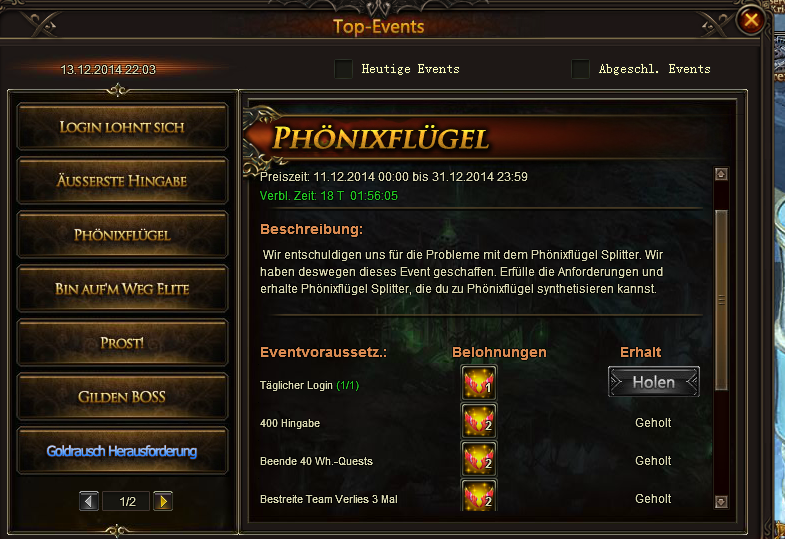The image size is (785, 539).
Task: Click reward icon for Beende 40 Wh.-Quests
Action: [479, 459]
